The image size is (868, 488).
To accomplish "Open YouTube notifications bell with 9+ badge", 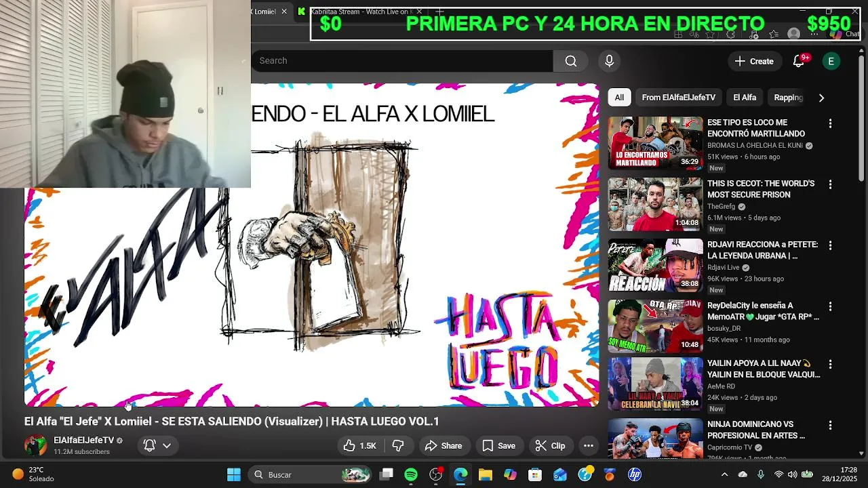I will 799,61.
